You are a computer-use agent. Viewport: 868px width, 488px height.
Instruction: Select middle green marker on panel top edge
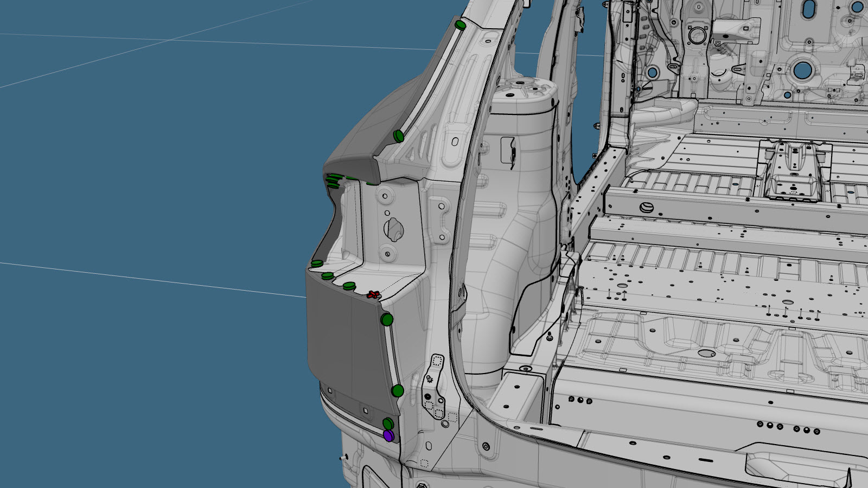pos(327,276)
